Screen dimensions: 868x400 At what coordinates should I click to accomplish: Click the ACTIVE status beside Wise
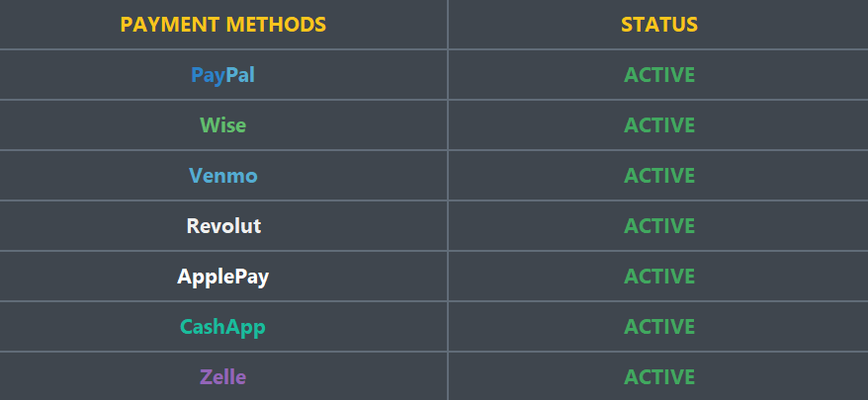tap(659, 125)
